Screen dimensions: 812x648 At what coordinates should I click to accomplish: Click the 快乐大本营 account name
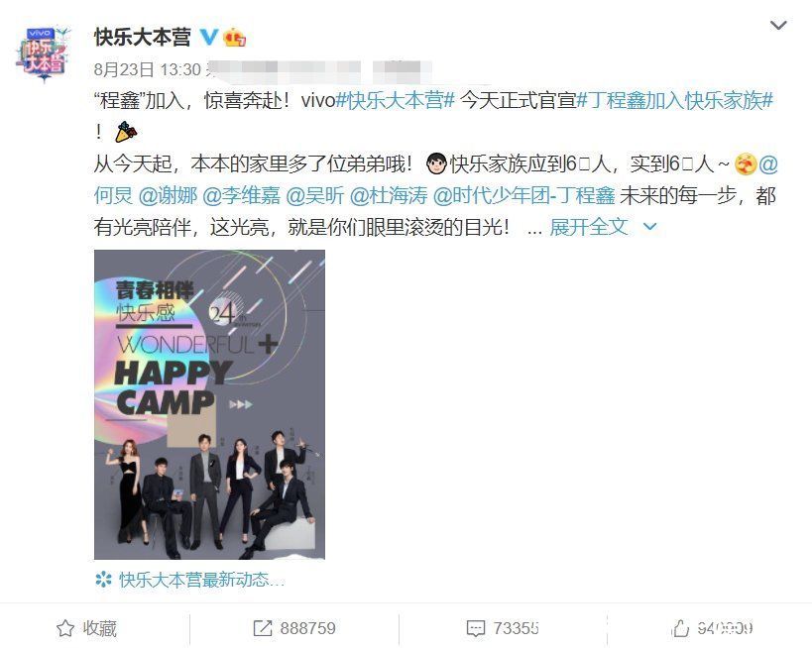pos(143,38)
